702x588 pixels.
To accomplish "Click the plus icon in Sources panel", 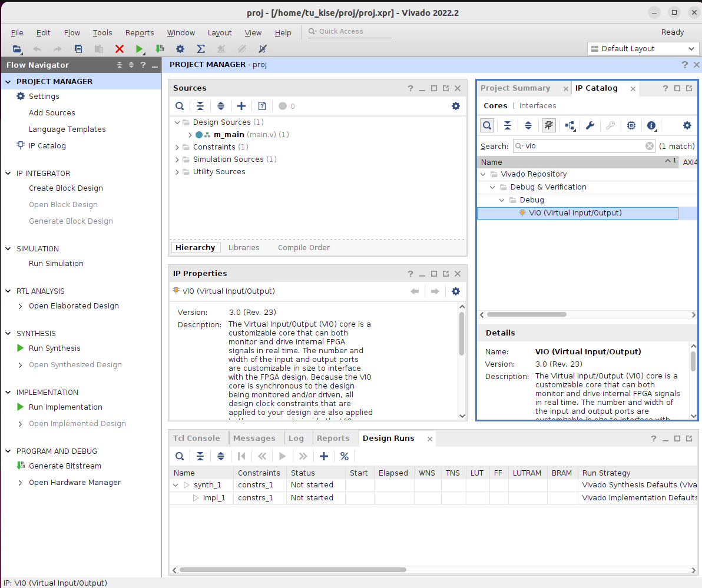I will [x=241, y=106].
